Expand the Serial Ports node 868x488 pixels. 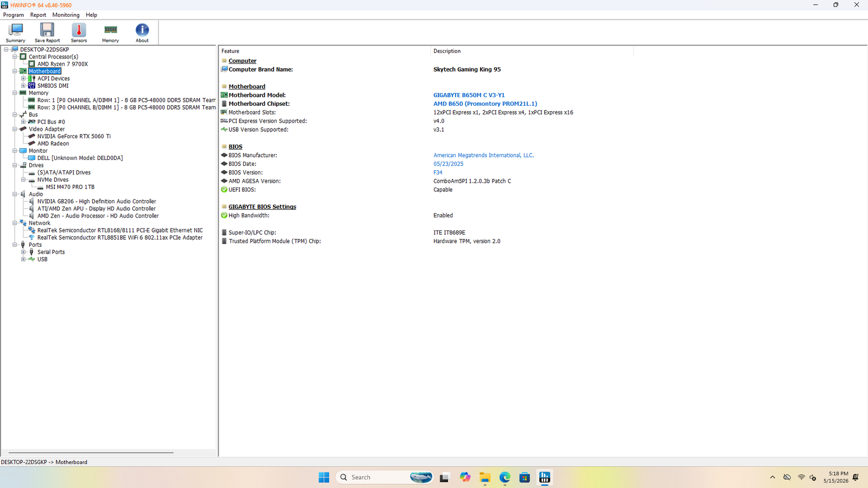tap(23, 252)
